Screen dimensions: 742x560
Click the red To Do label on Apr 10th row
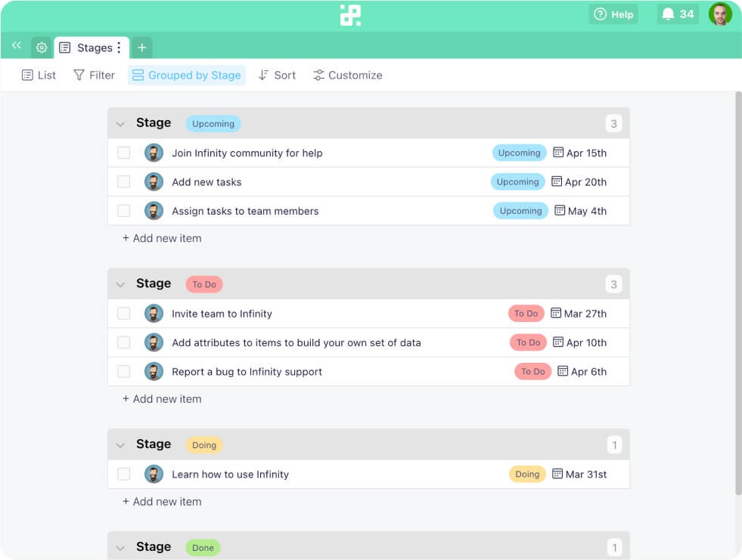529,342
